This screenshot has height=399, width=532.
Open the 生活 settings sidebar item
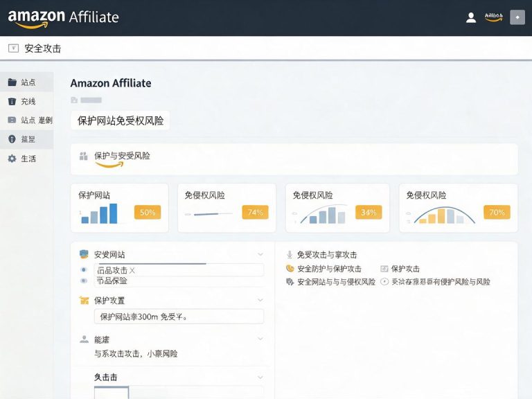(x=26, y=159)
